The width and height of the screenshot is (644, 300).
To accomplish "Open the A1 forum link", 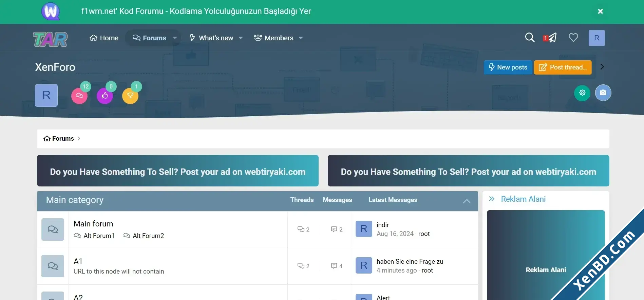I will (78, 261).
